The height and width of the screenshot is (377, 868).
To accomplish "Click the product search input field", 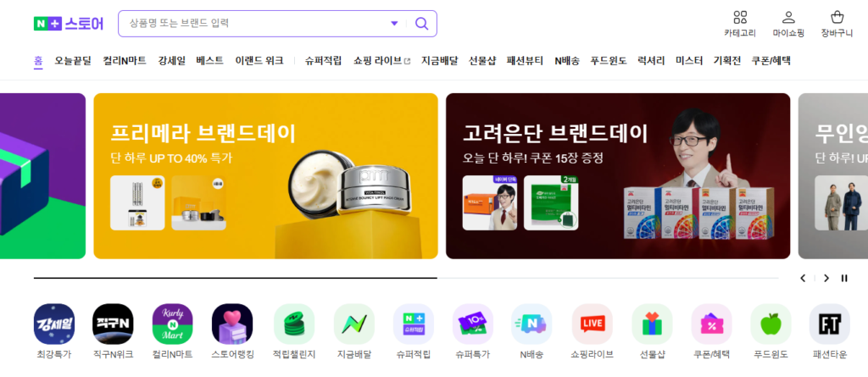I will [254, 24].
